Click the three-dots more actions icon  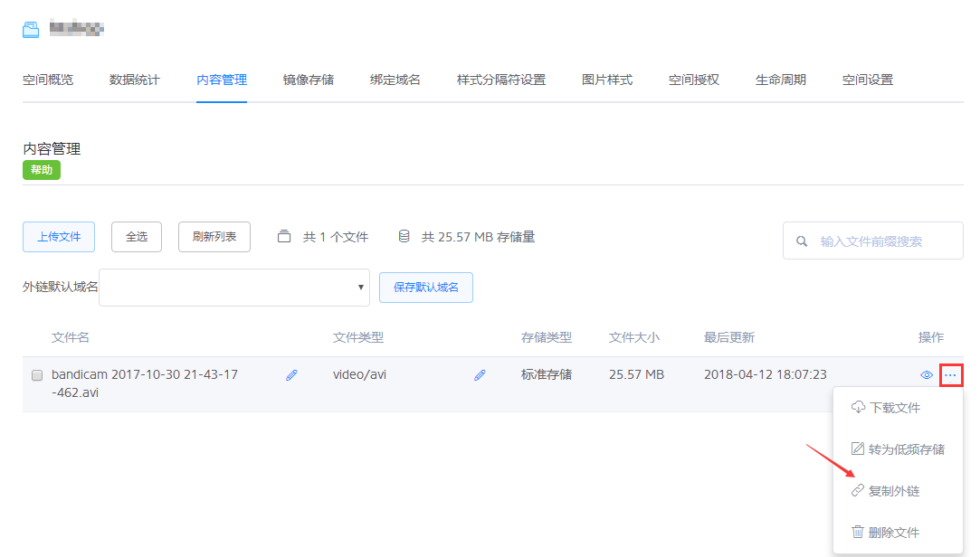tap(950, 375)
